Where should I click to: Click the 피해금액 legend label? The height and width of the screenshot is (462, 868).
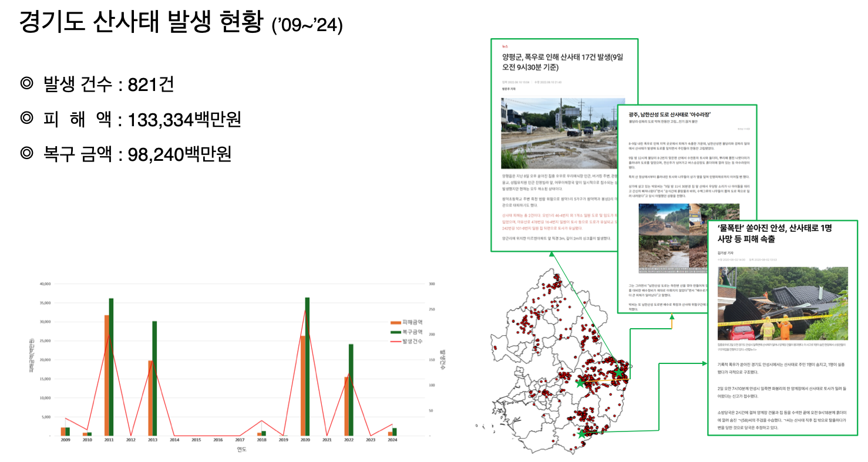[412, 323]
